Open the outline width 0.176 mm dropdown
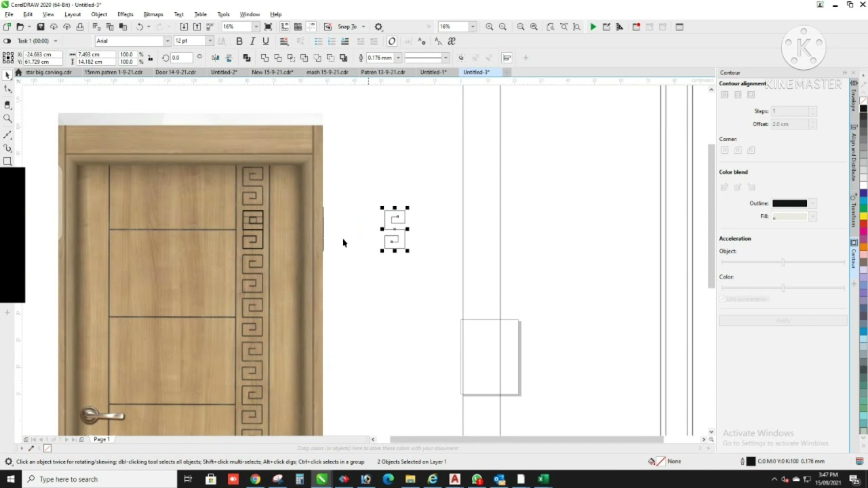 click(x=397, y=58)
